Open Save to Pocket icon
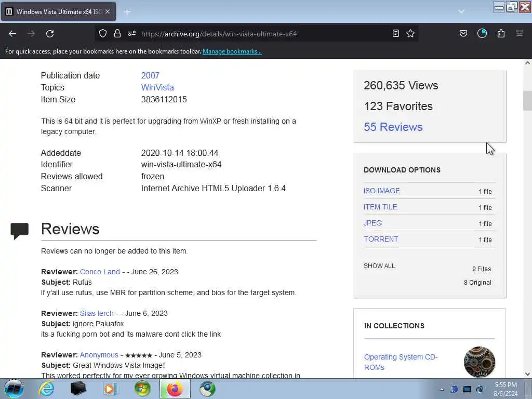 point(463,33)
